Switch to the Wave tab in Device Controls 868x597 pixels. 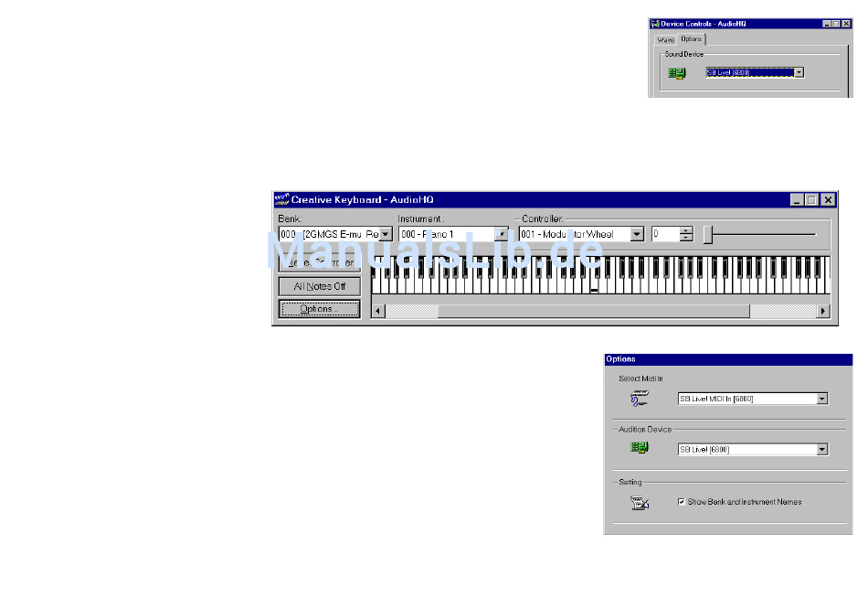[665, 40]
